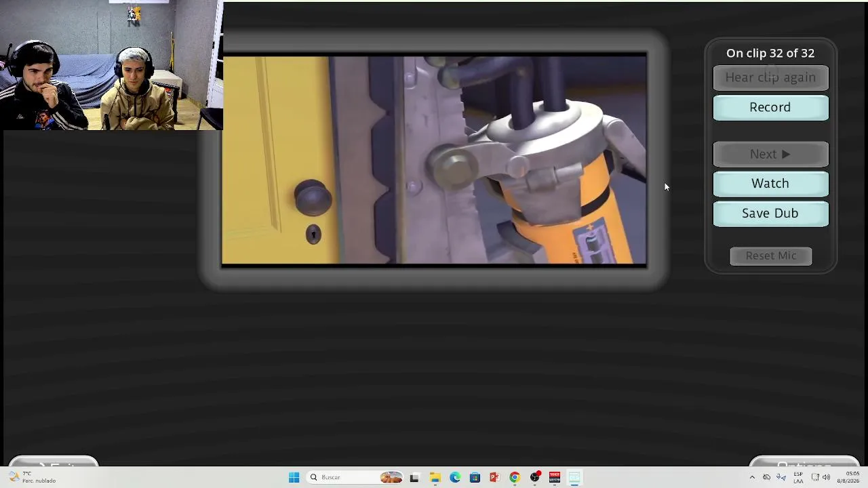This screenshot has height=488, width=868.
Task: Click the cloud sync tray icon
Action: tap(767, 477)
